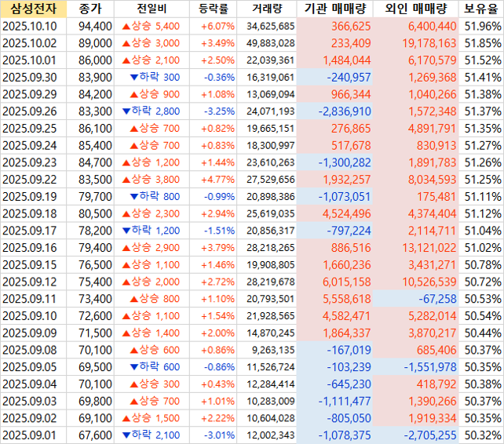Select volume 34,625,685
Image resolution: width=504 pixels, height=444 pixels.
(267, 26)
